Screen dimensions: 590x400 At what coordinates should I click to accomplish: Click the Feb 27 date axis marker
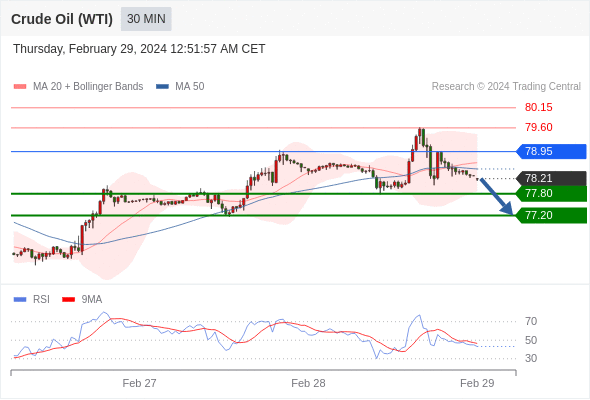click(139, 383)
